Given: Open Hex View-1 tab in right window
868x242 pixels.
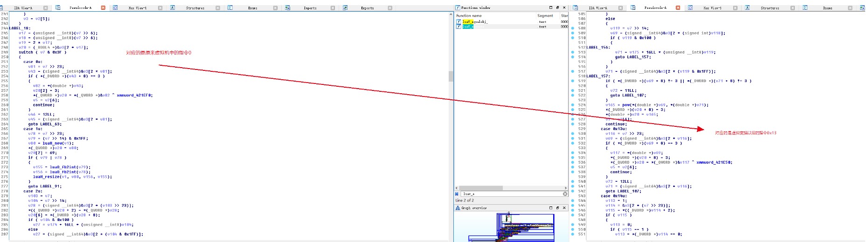Looking at the screenshot, I should (x=712, y=8).
